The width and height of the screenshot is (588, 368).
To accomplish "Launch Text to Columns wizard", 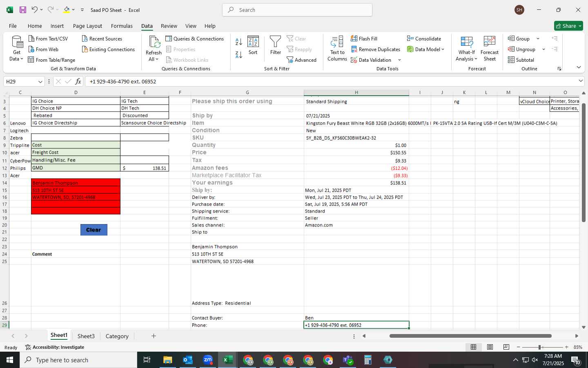I will point(337,48).
